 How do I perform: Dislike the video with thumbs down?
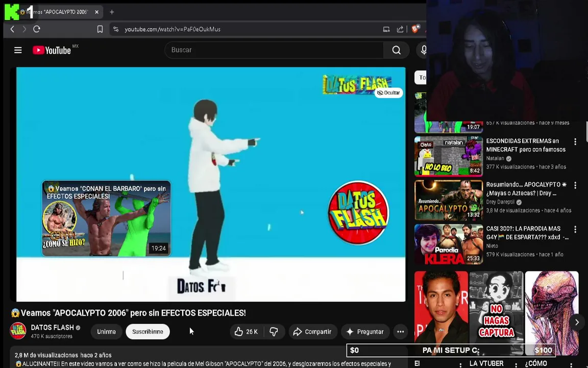pyautogui.click(x=274, y=332)
